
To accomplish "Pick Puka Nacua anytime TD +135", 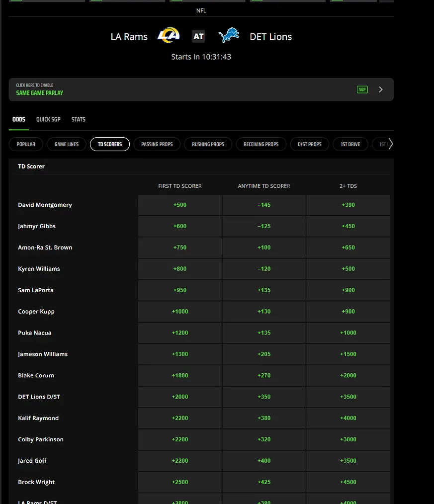I will 264,333.
